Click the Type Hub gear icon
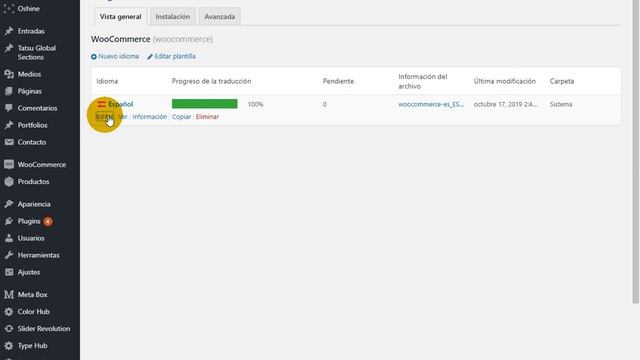The image size is (640, 360). click(9, 346)
